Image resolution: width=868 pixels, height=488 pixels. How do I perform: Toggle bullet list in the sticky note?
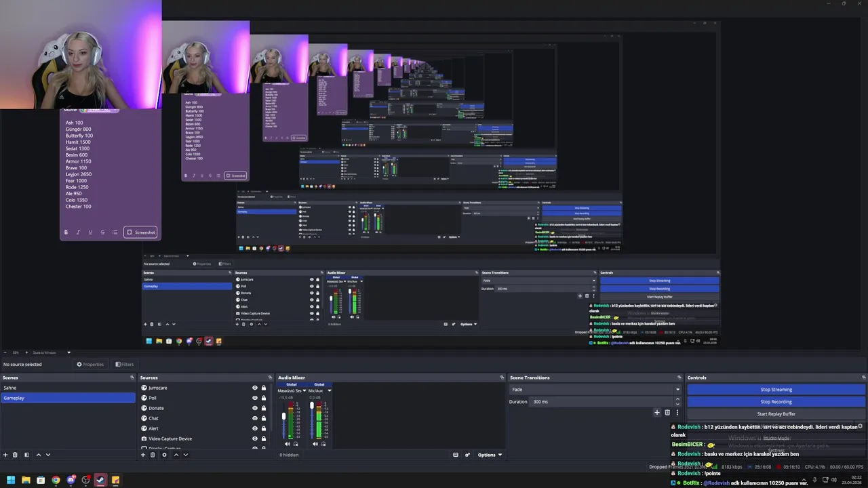(x=115, y=232)
